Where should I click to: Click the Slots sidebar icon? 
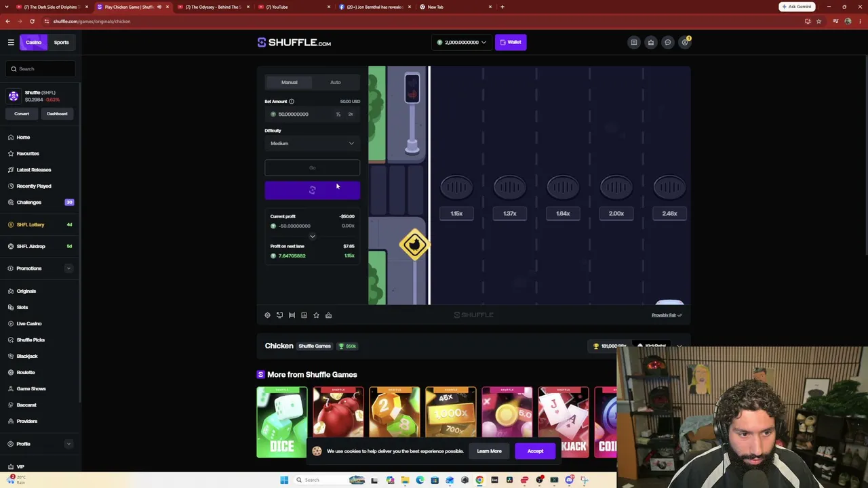click(11, 307)
